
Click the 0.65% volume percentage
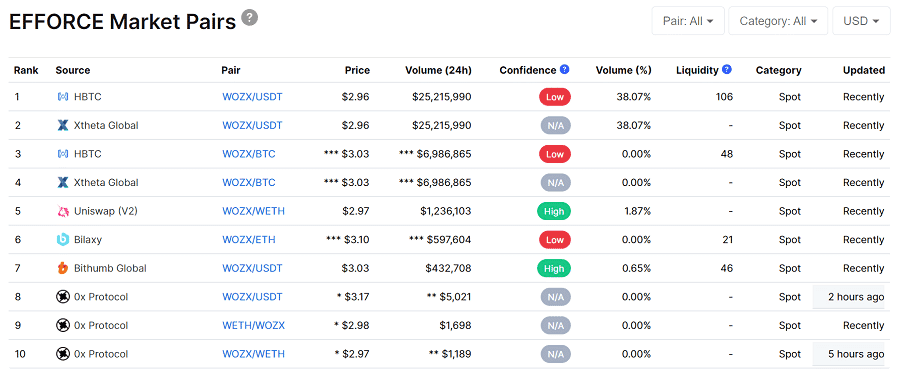tap(637, 268)
